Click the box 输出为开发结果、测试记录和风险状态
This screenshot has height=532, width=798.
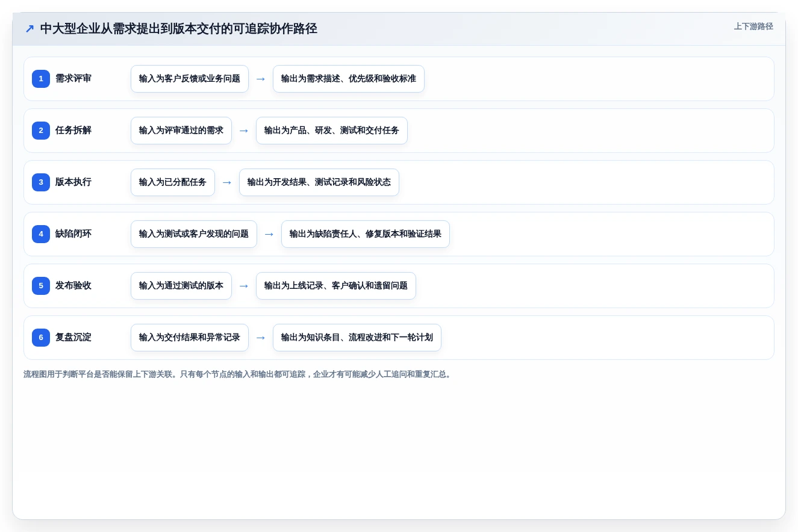(x=319, y=182)
